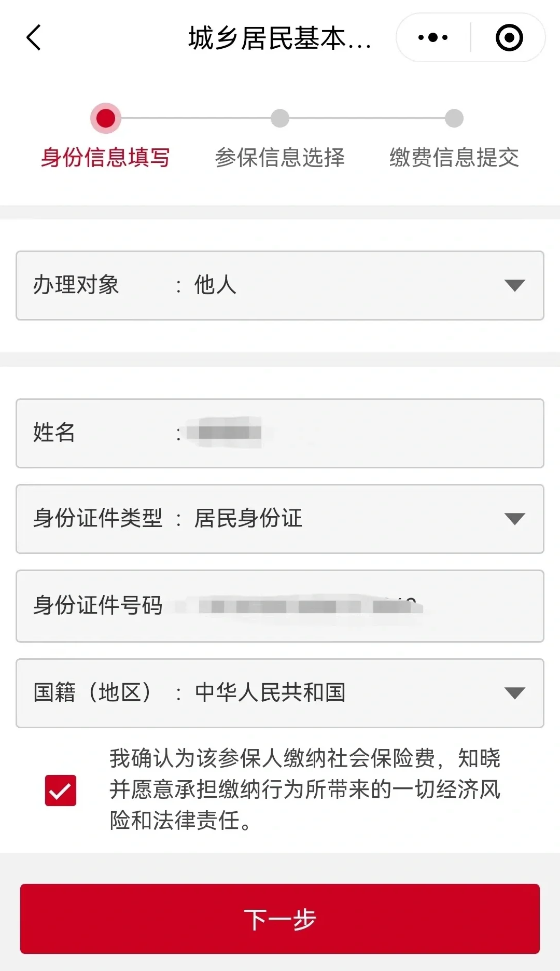This screenshot has width=560, height=971.
Task: Click the progress line between step indicators
Action: click(x=192, y=118)
